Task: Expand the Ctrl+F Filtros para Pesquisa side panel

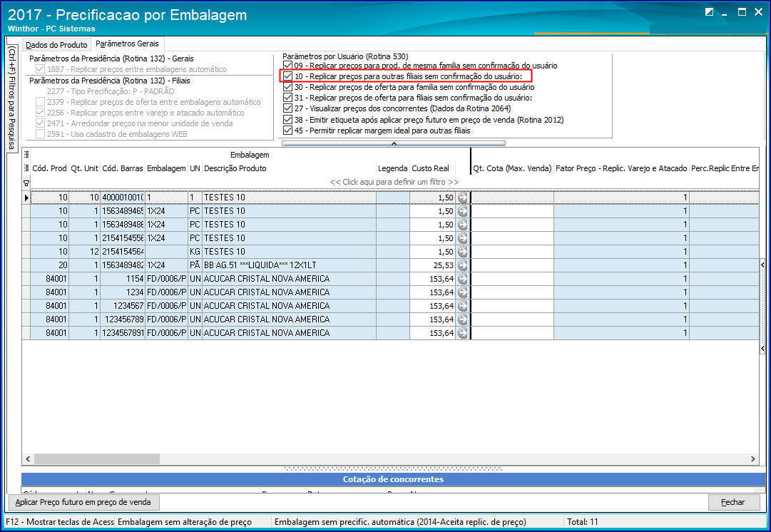Action: click(12, 98)
